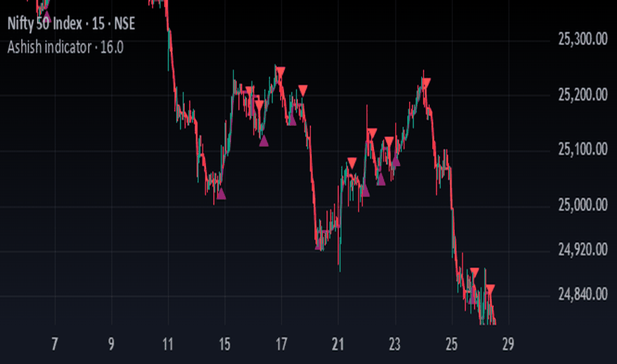This screenshot has width=617, height=364.
Task: Click the 25,000.00 price axis label
Action: [x=583, y=205]
